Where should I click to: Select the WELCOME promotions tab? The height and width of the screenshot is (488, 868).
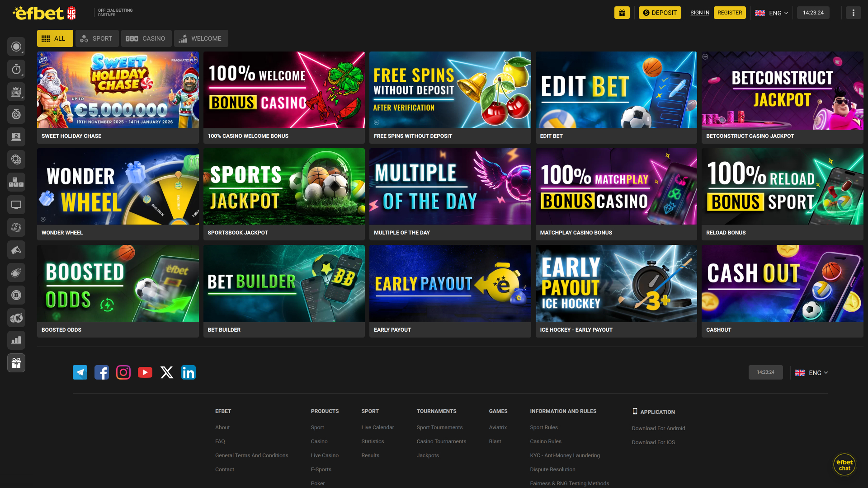[x=201, y=38]
